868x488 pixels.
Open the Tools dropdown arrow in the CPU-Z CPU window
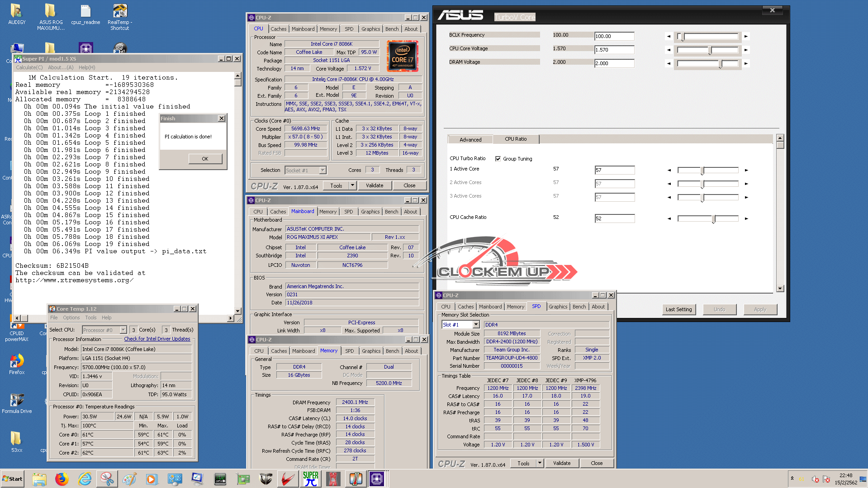[352, 185]
